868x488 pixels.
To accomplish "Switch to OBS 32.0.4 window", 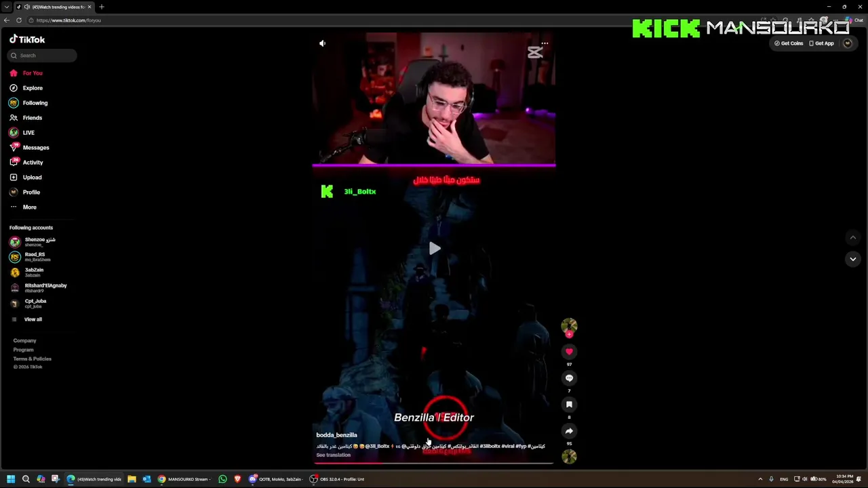I will tap(338, 479).
